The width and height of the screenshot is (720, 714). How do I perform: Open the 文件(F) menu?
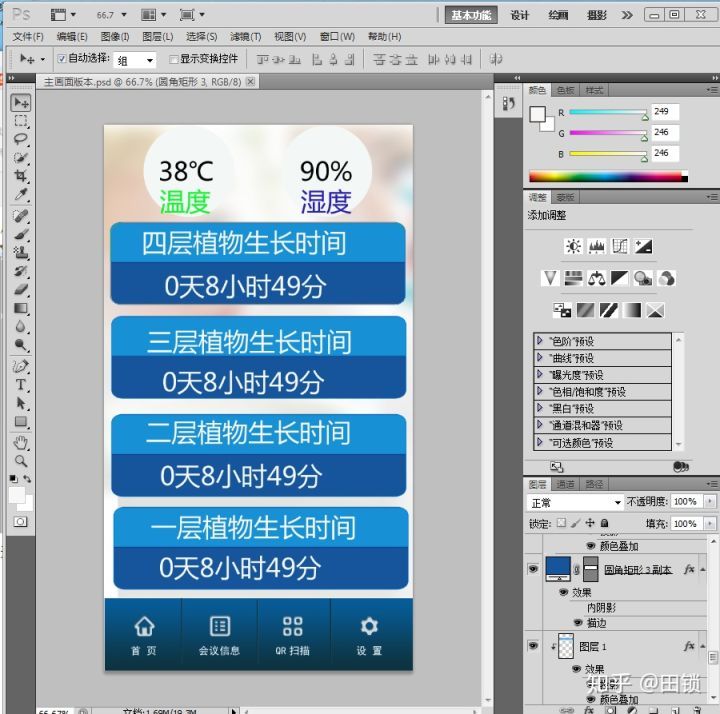pyautogui.click(x=28, y=37)
